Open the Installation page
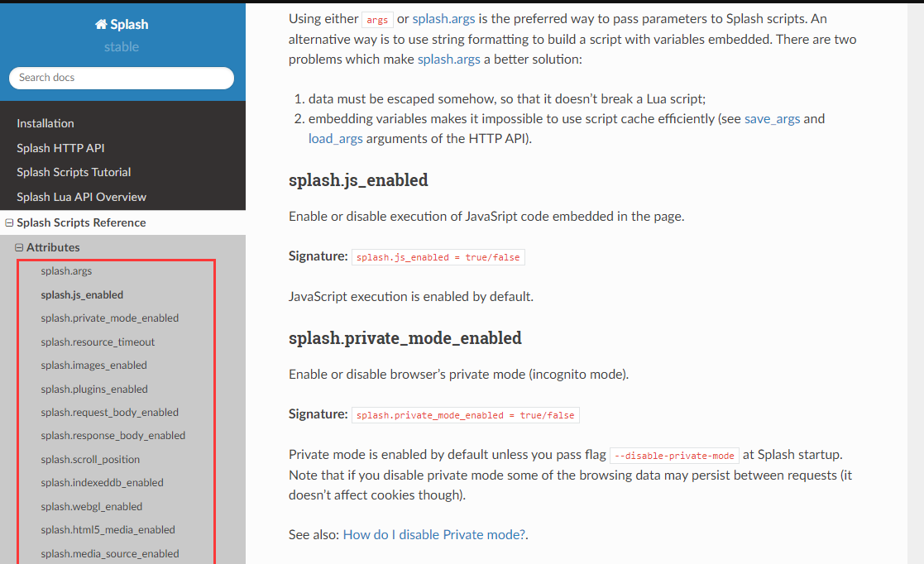Image resolution: width=924 pixels, height=564 pixels. [45, 123]
